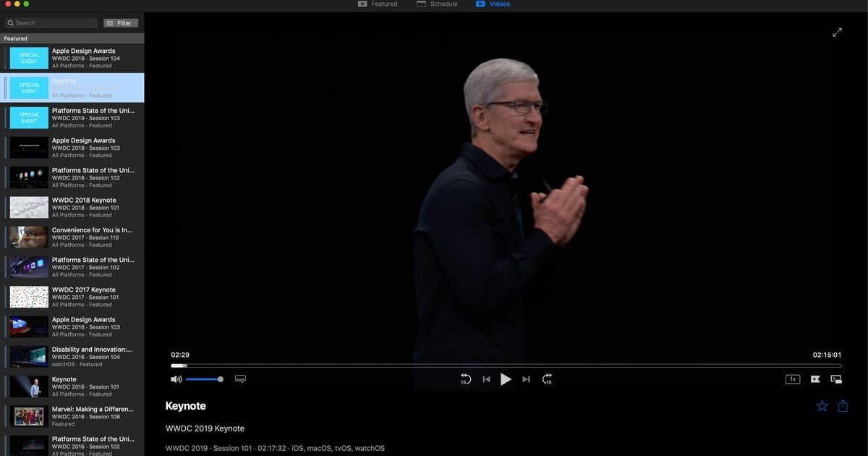This screenshot has height=456, width=868.
Task: Play the Keynote video
Action: [506, 379]
